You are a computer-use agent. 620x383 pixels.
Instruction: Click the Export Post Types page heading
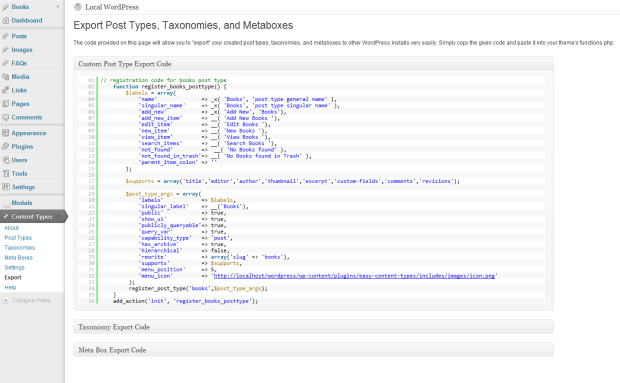pos(183,25)
